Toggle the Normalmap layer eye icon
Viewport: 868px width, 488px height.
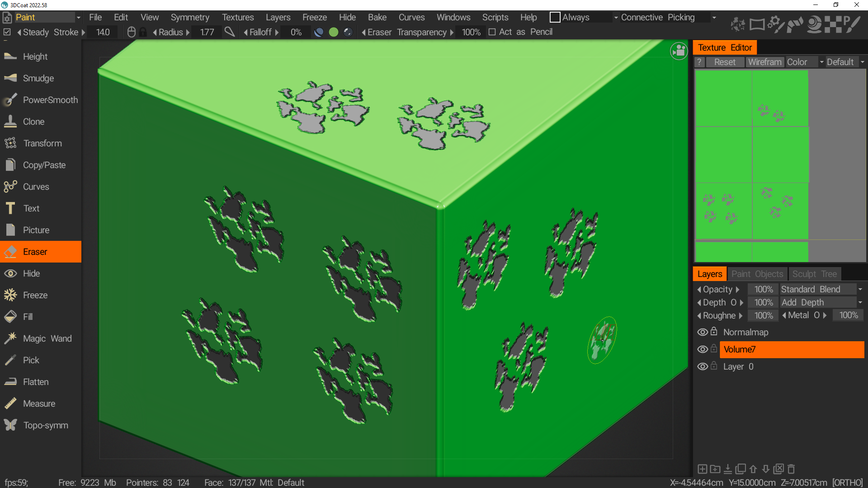(702, 332)
